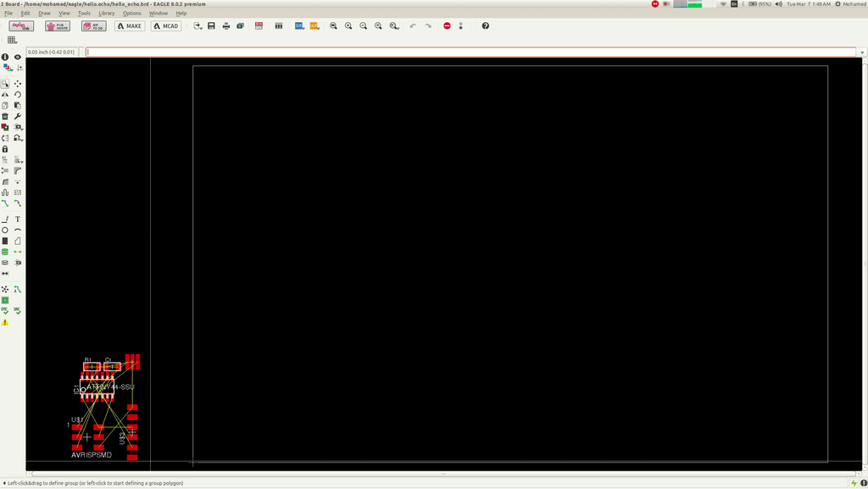Image resolution: width=868 pixels, height=489 pixels.
Task: Run the ULP program dropdown
Action: 314,26
